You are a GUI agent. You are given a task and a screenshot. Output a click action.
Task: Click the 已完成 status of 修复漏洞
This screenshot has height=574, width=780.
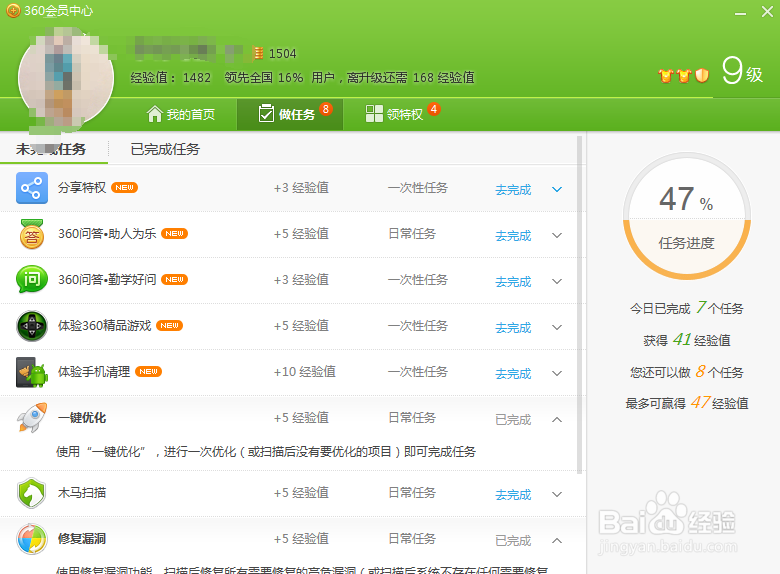click(513, 541)
